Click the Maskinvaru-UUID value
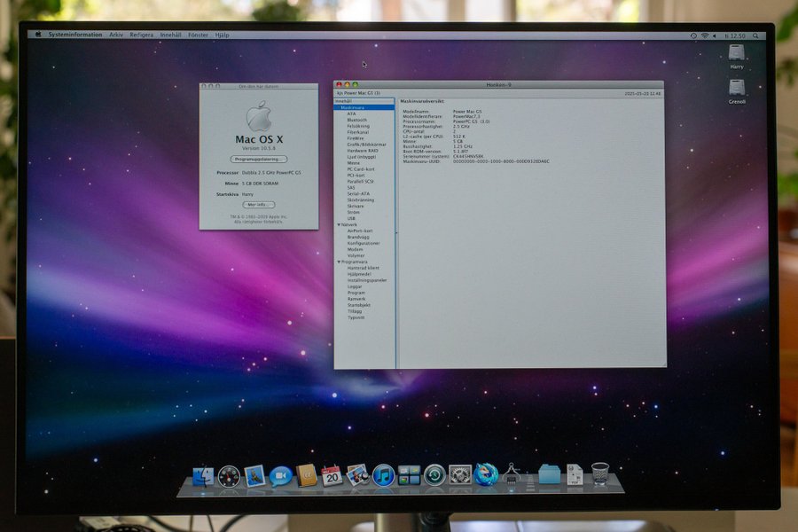 (x=501, y=161)
